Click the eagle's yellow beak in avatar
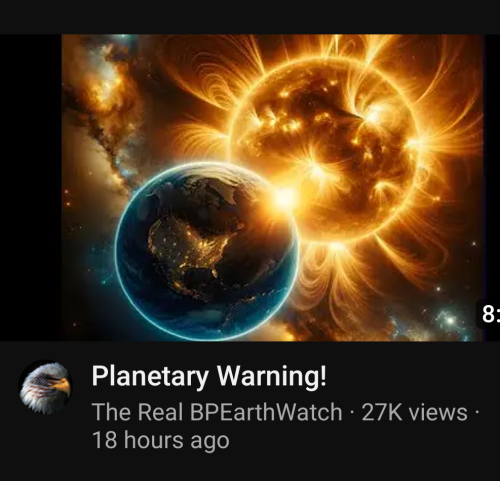The image size is (500, 481). (x=61, y=387)
